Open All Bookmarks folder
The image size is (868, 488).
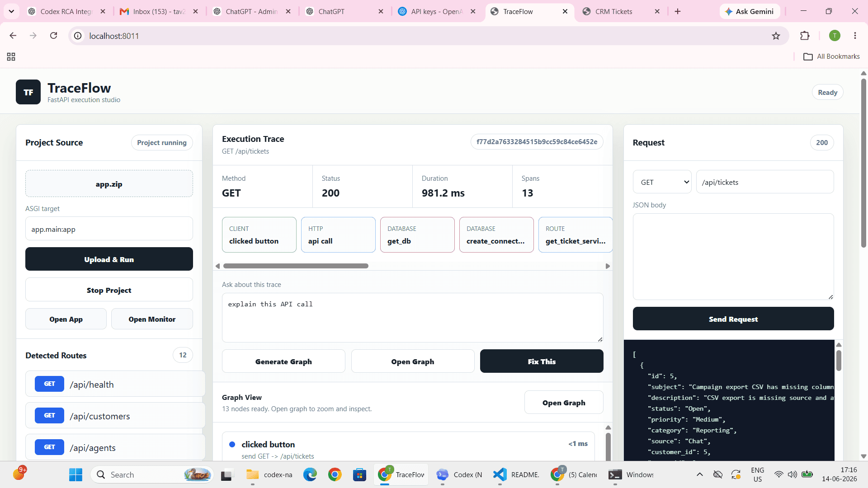(x=831, y=56)
